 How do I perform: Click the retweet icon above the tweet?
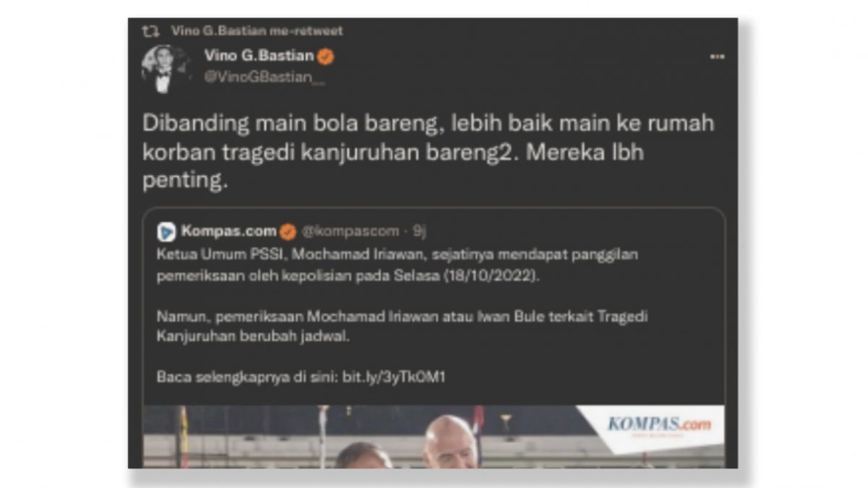(151, 31)
